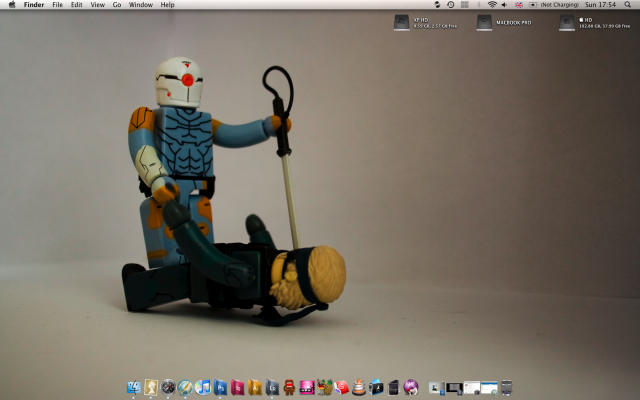Open the Go menu

pos(117,4)
